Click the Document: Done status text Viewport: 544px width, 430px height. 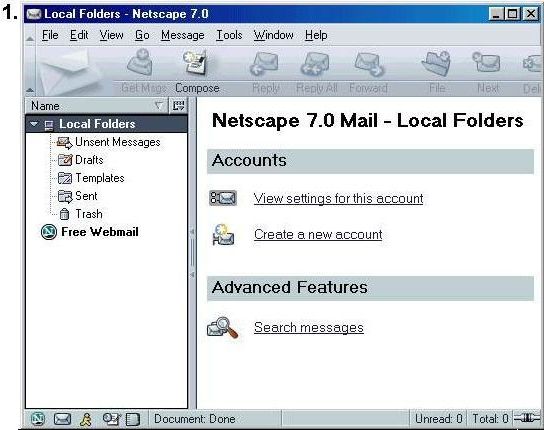tap(195, 419)
